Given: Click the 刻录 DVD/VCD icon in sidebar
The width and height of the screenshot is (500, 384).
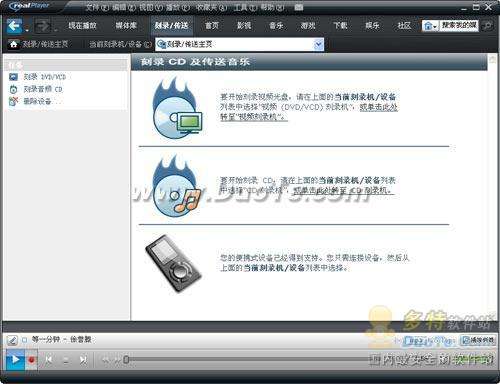Looking at the screenshot, I should click(13, 77).
